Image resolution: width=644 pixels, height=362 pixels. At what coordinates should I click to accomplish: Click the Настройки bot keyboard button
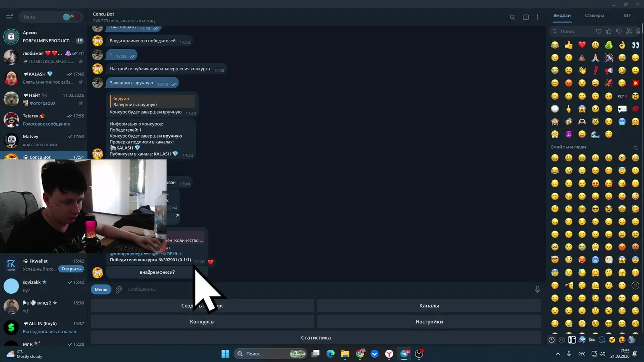coord(429,321)
